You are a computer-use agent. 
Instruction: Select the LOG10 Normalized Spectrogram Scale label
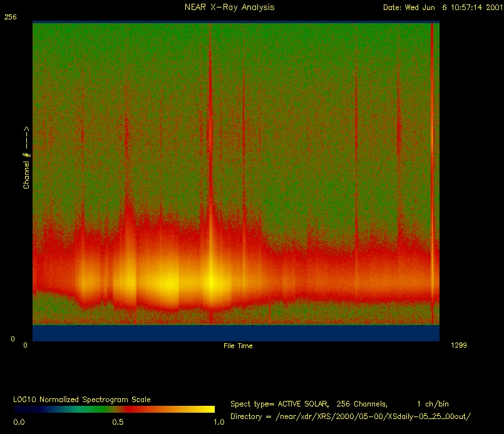(81, 400)
